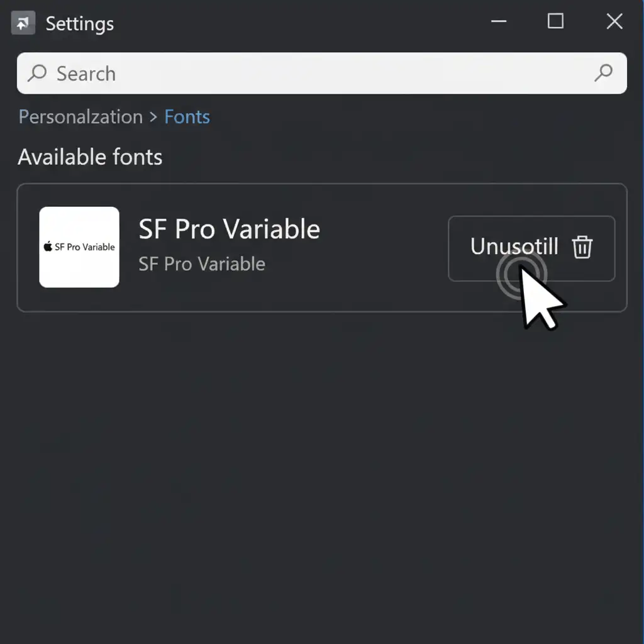Select the Fonts breadcrumb
644x644 pixels.
coord(187,117)
